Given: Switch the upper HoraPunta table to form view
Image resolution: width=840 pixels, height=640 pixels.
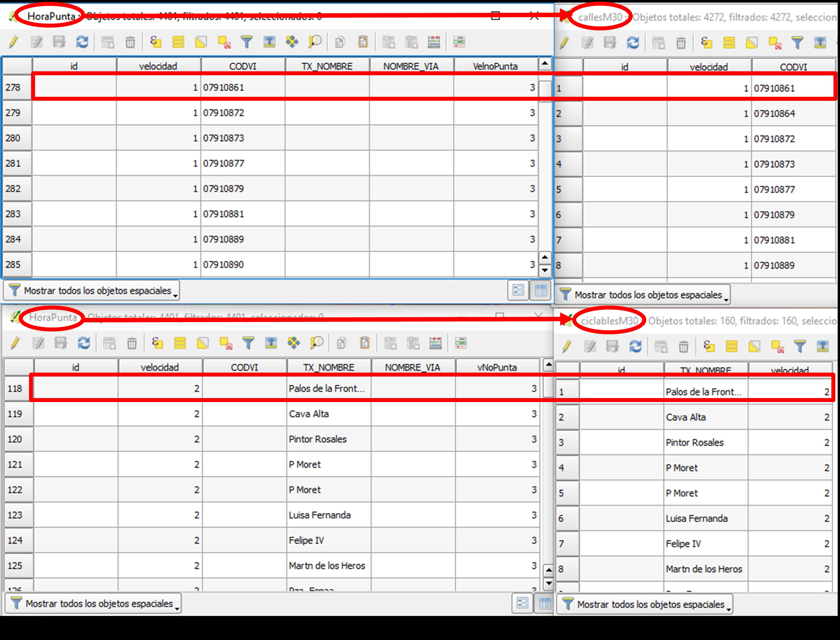Looking at the screenshot, I should pos(518,291).
